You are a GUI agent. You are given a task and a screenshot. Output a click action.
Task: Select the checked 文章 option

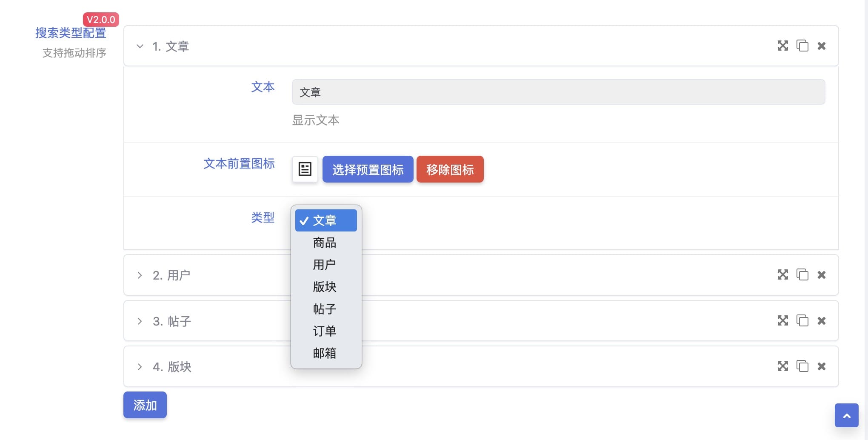point(325,220)
